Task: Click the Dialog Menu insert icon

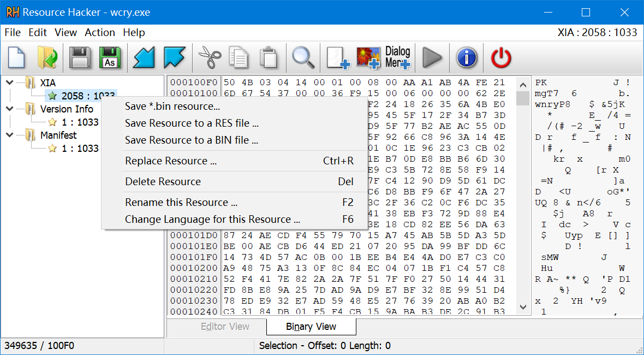Action: click(397, 57)
